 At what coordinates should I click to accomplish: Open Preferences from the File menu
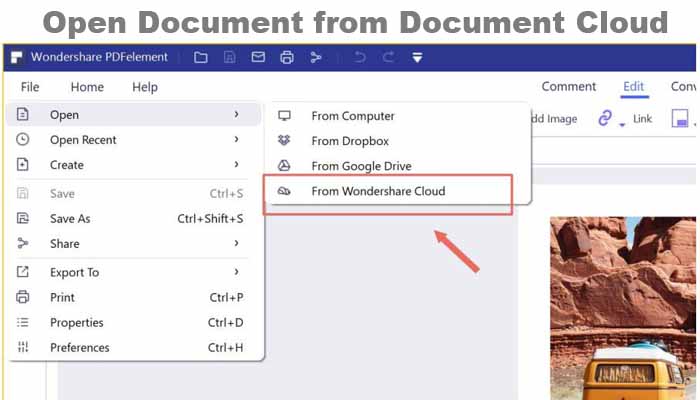tap(133, 347)
